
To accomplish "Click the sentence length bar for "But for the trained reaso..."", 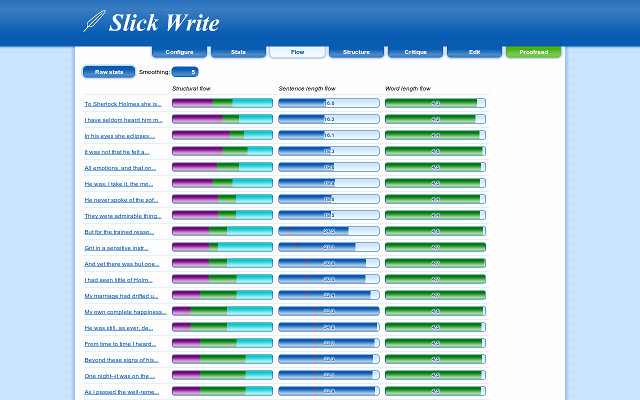I will 329,231.
